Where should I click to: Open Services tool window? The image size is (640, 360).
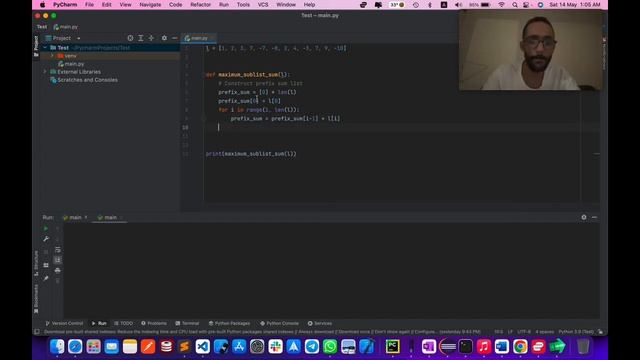(x=320, y=323)
